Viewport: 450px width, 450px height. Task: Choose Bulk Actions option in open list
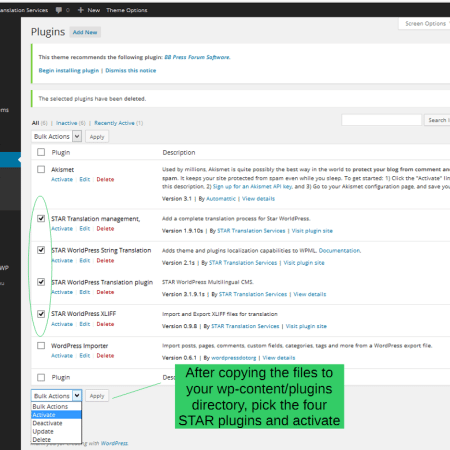tap(56, 406)
